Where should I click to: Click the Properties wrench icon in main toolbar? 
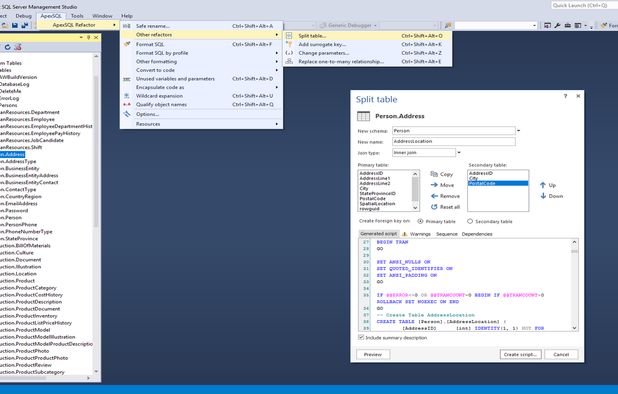557,25
